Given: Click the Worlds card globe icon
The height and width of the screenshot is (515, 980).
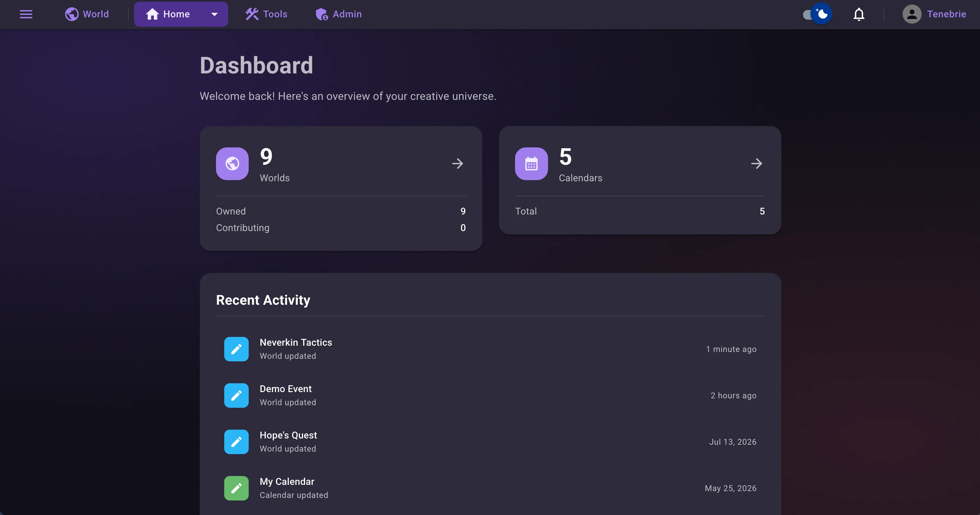Looking at the screenshot, I should pos(232,164).
